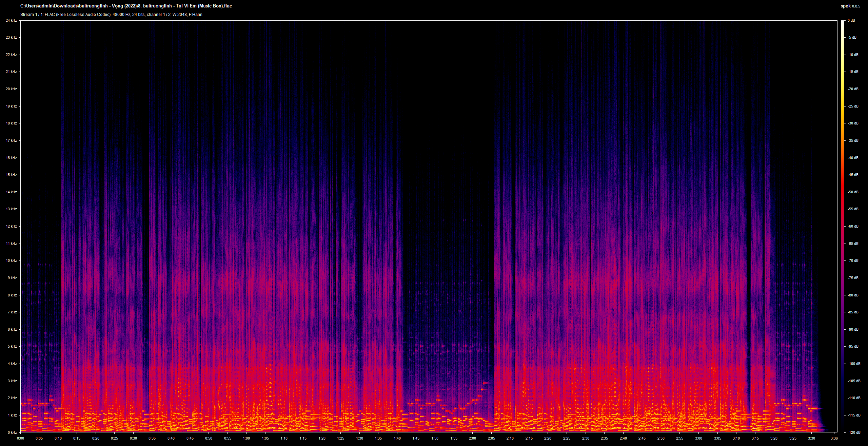
Task: Click the -50 dB scale label
Action: (853, 192)
